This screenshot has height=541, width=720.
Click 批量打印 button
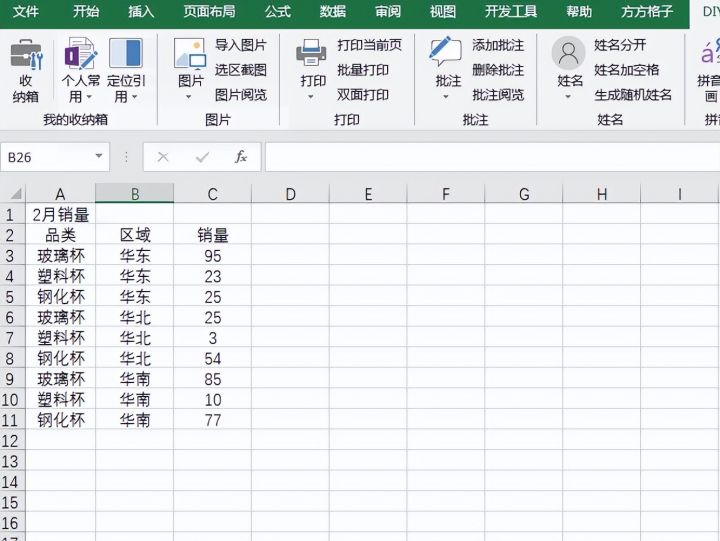coord(363,70)
